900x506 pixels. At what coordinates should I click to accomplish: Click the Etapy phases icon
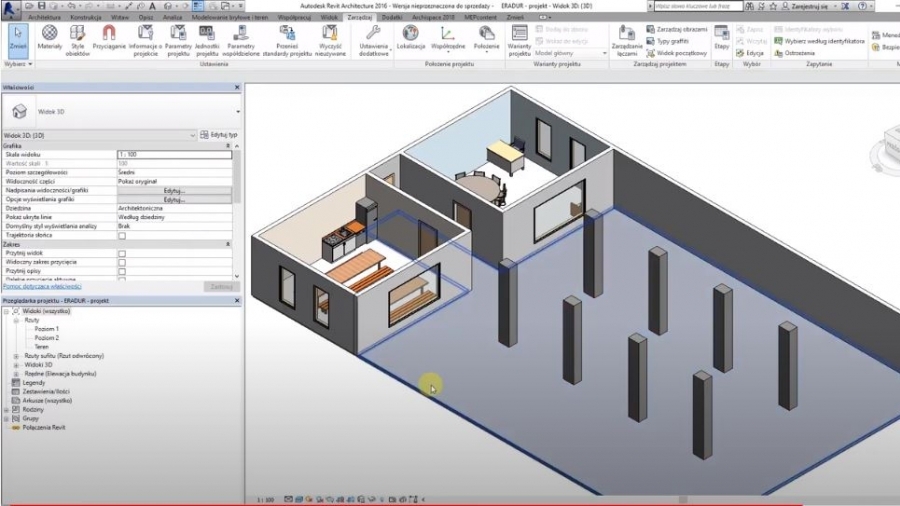click(721, 40)
